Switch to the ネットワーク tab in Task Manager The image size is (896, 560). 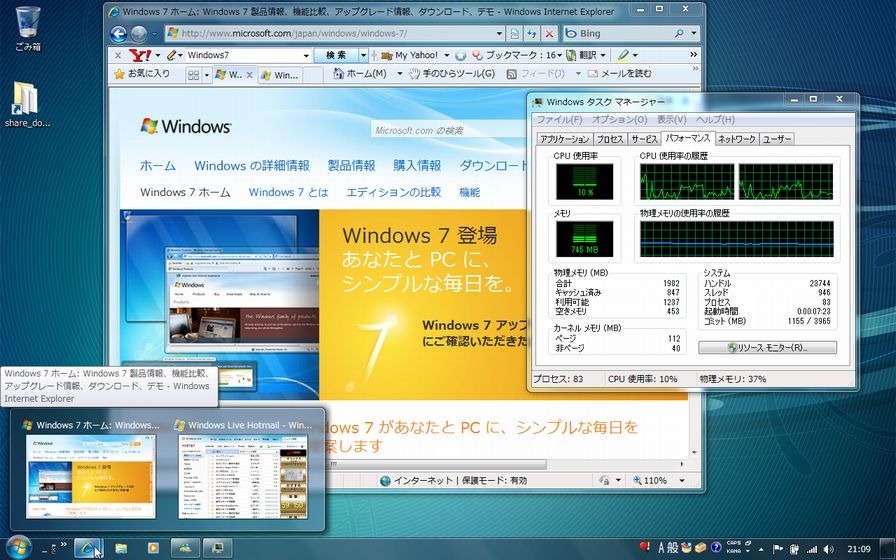(x=736, y=139)
